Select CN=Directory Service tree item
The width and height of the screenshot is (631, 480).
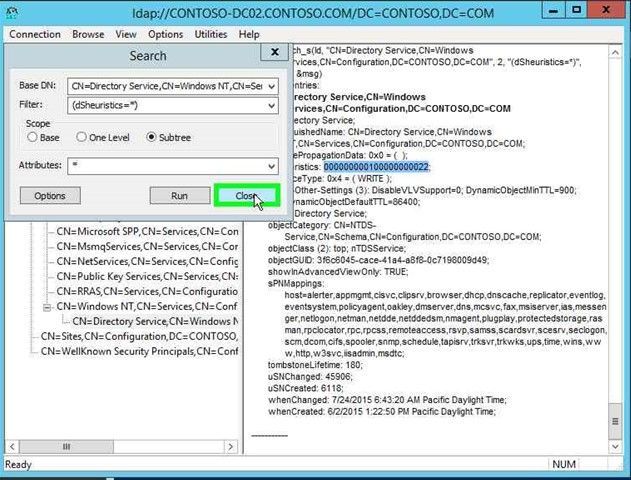[155, 321]
